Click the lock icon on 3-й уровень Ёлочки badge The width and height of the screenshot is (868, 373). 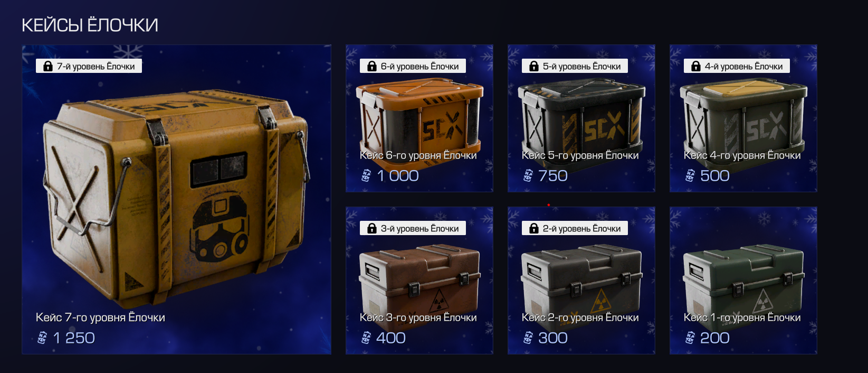pos(371,228)
